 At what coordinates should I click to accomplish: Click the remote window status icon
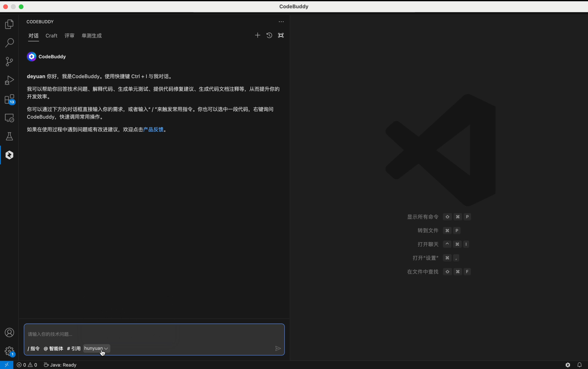(x=7, y=365)
